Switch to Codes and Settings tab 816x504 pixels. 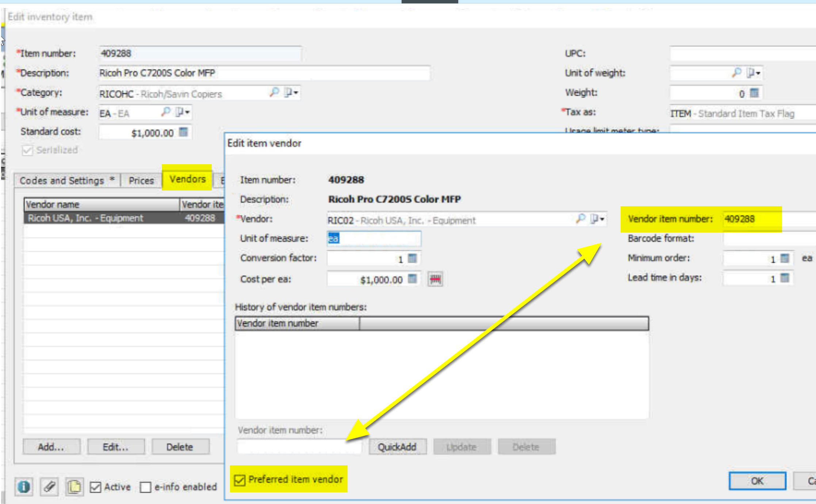(67, 181)
